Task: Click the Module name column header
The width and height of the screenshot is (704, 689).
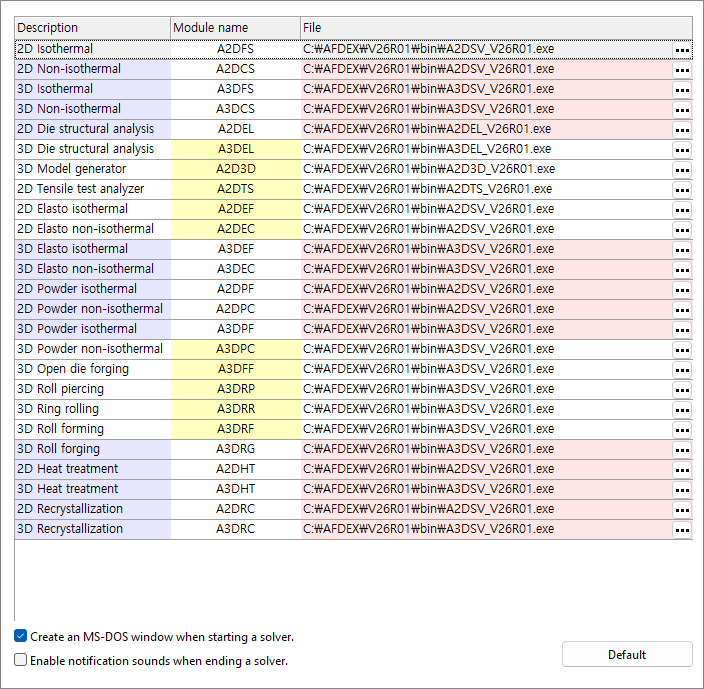Action: click(x=236, y=28)
